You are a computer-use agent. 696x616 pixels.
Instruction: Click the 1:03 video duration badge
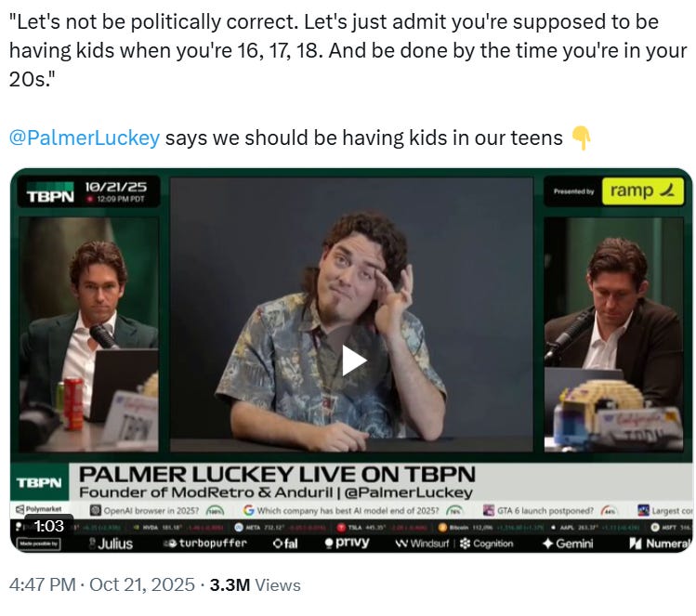(49, 526)
